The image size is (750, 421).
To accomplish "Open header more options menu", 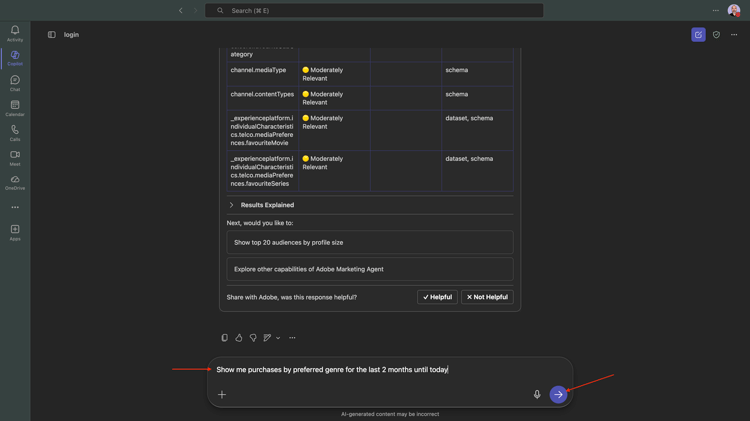I will pos(734,34).
